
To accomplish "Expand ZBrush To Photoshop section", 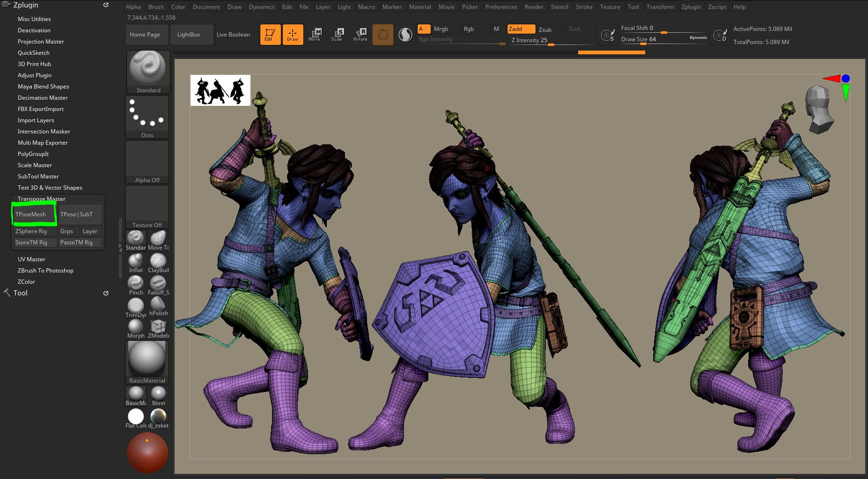I will (45, 271).
